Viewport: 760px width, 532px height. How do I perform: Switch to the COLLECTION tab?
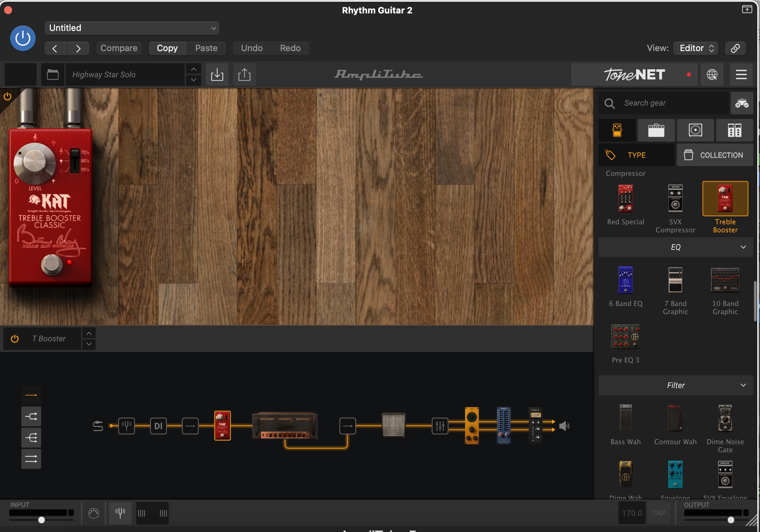(x=715, y=155)
